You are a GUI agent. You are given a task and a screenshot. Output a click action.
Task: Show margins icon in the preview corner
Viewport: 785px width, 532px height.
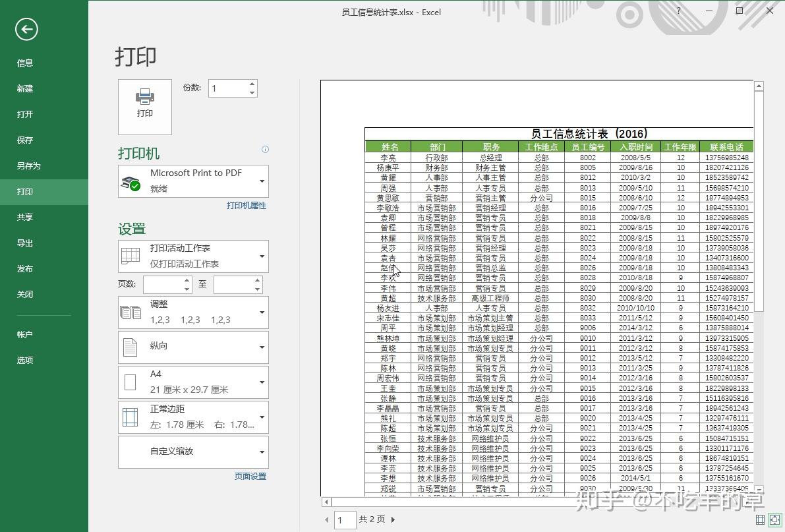(760, 519)
